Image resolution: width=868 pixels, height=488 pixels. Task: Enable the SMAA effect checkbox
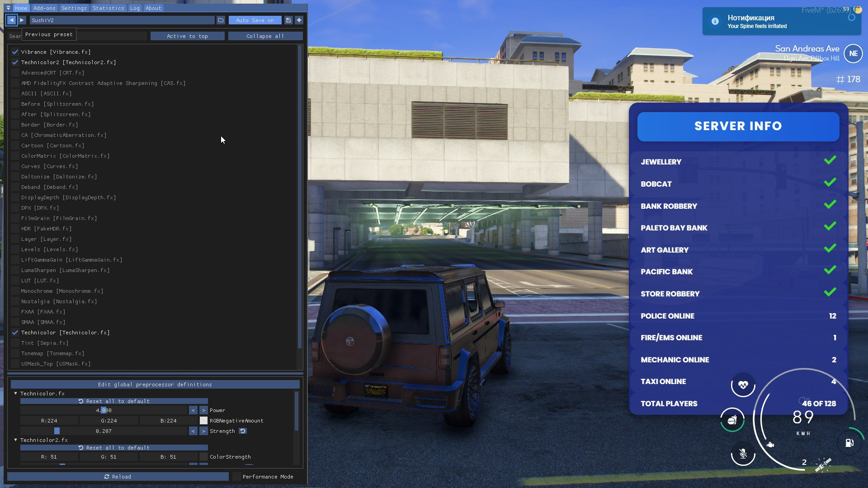point(15,322)
